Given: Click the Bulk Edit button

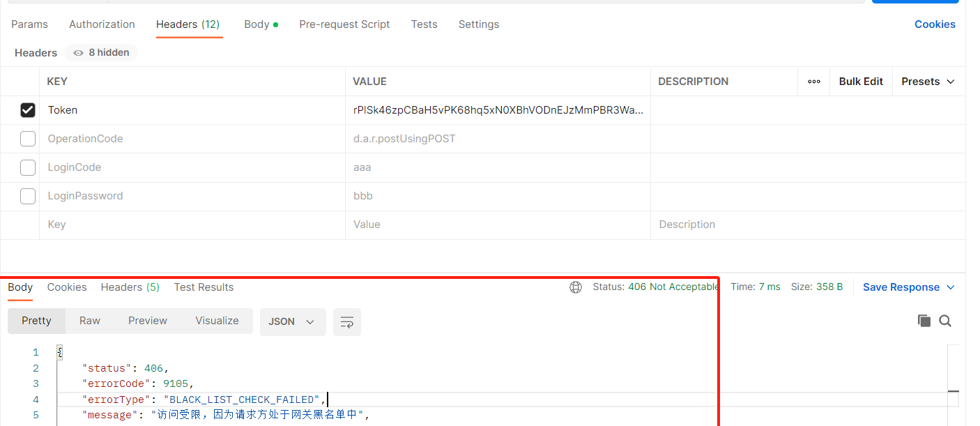Looking at the screenshot, I should 861,82.
